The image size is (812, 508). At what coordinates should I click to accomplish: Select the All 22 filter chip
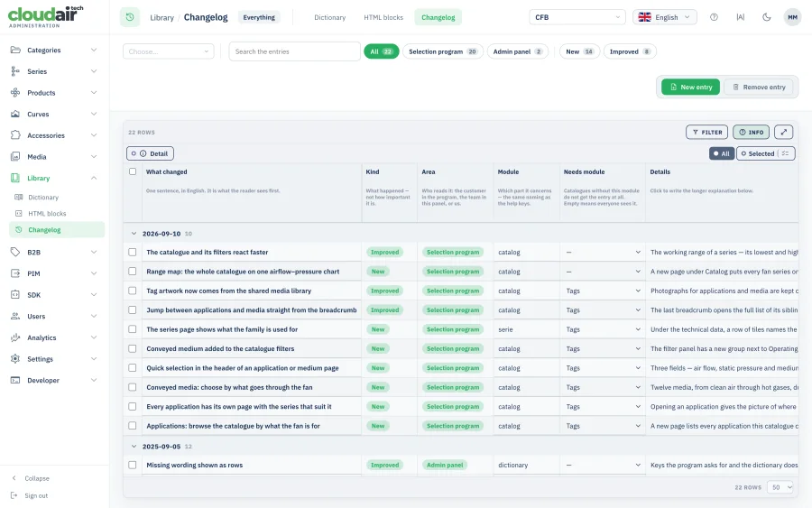[381, 51]
